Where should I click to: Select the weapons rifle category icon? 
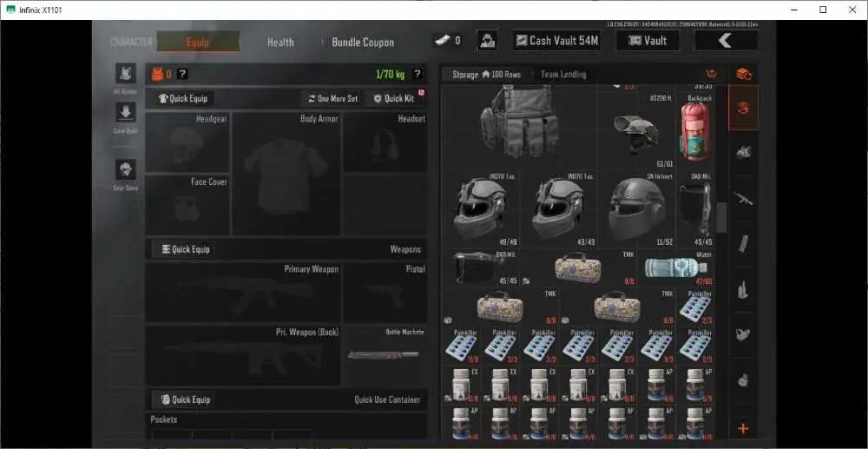pyautogui.click(x=743, y=198)
